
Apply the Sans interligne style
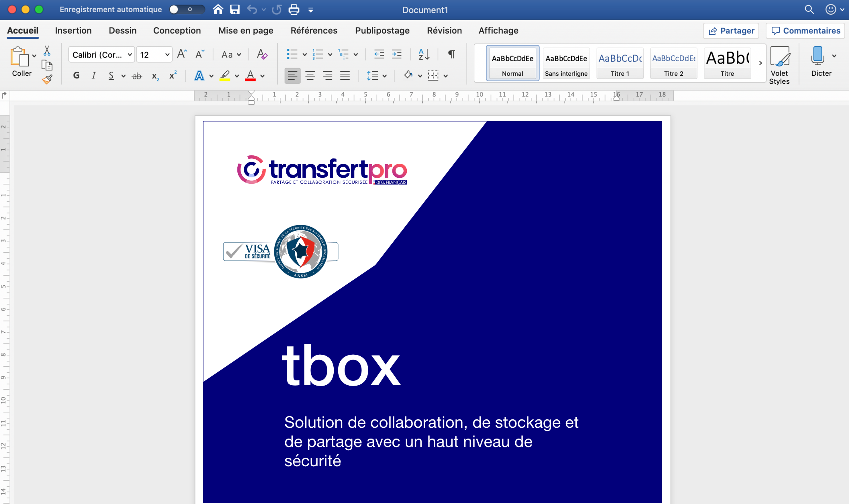566,63
